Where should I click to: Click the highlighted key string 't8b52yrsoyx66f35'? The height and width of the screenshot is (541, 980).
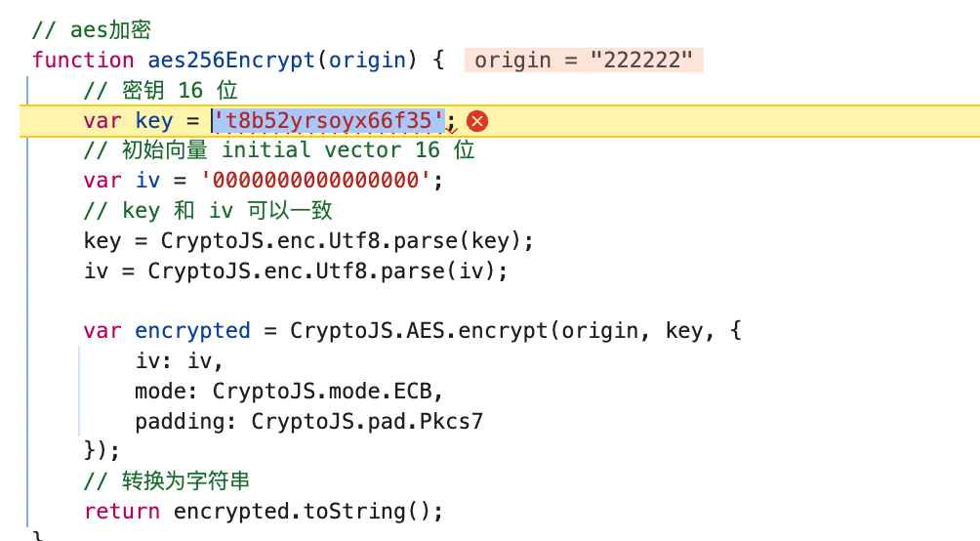[330, 121]
